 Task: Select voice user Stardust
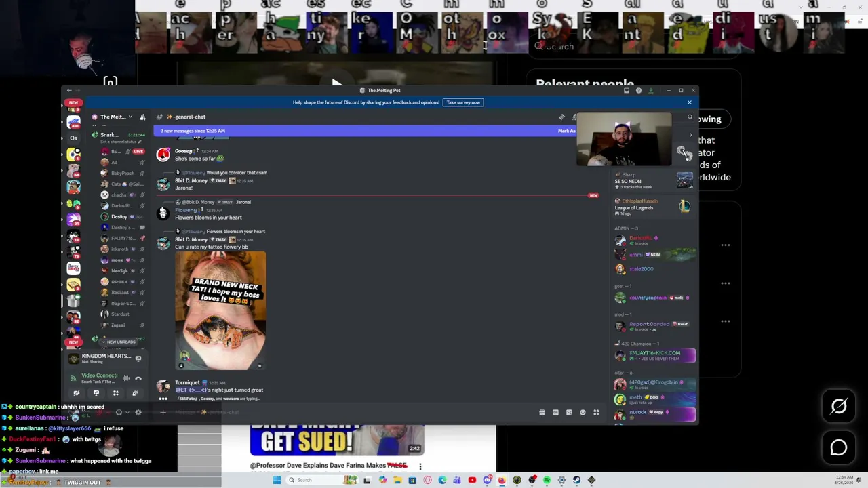coord(120,314)
